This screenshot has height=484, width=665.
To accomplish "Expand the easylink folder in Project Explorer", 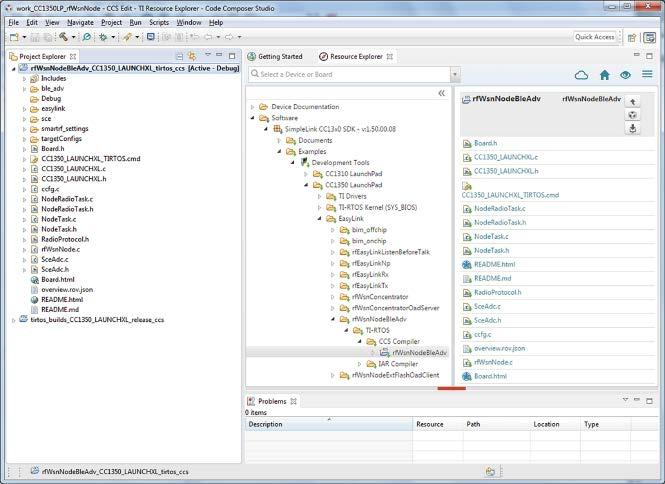I will 25,109.
